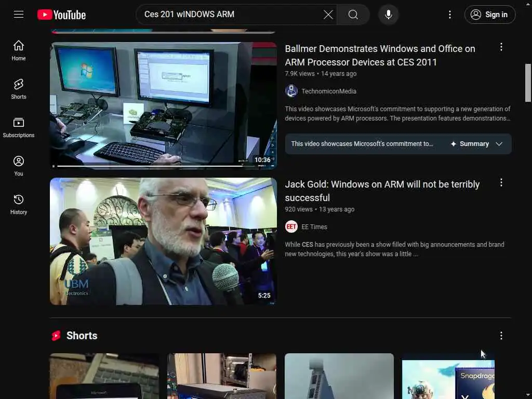Open the EE Times channel name

[314, 227]
